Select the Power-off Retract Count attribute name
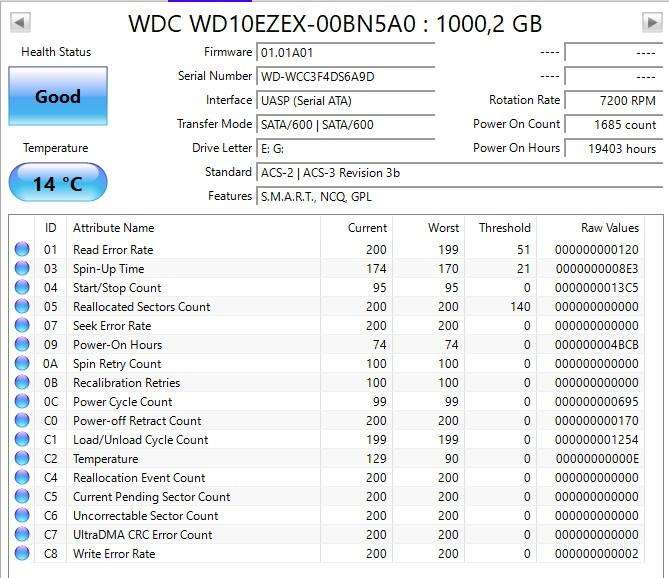 [137, 421]
